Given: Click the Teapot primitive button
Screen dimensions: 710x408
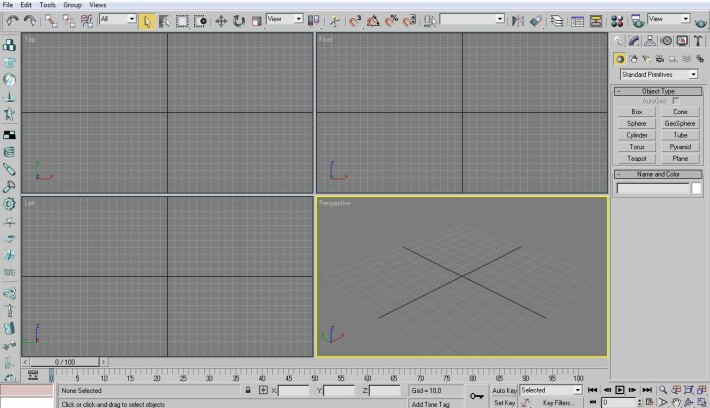Looking at the screenshot, I should (x=637, y=158).
